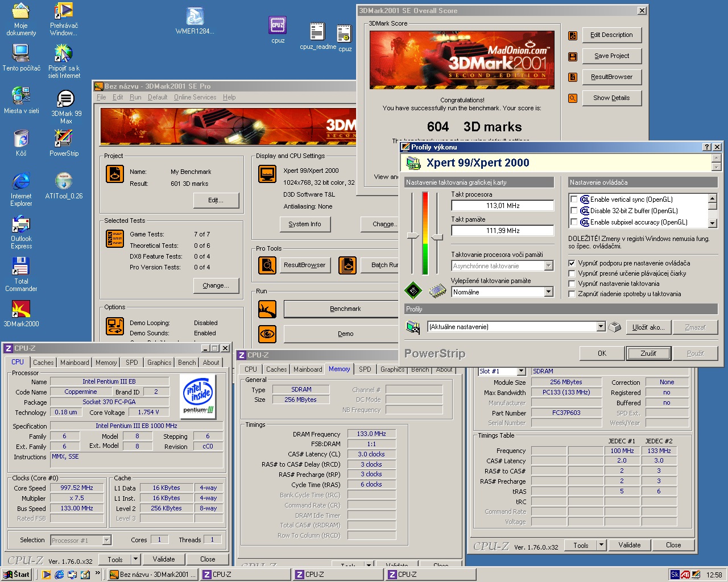Click the Takt procesora 113,01 MHz field

[502, 206]
